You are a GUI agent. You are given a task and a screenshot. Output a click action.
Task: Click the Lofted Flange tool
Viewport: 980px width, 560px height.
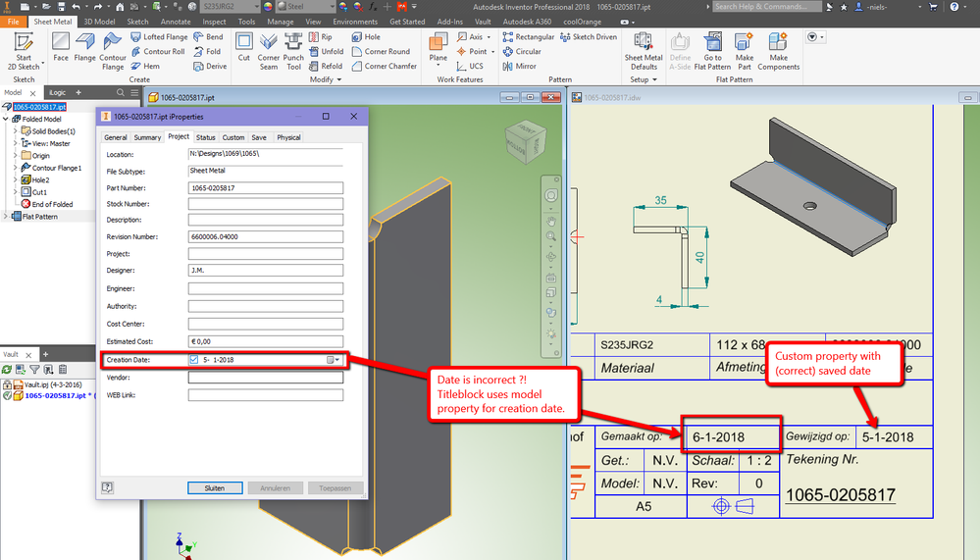[x=159, y=37]
